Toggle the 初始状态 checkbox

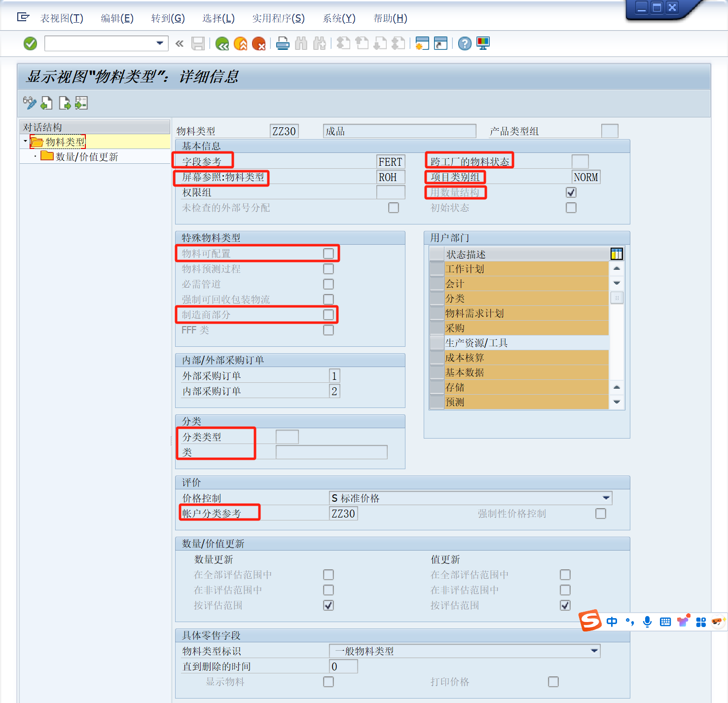click(x=571, y=208)
